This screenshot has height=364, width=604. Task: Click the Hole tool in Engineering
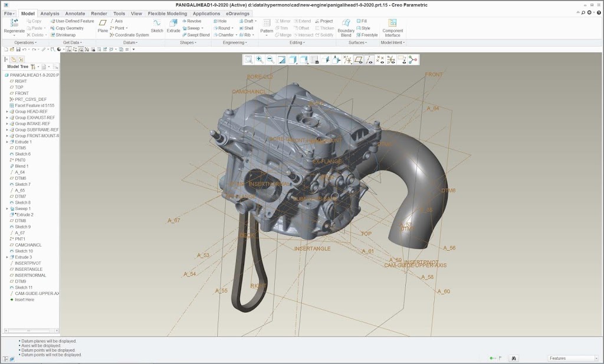(x=219, y=21)
